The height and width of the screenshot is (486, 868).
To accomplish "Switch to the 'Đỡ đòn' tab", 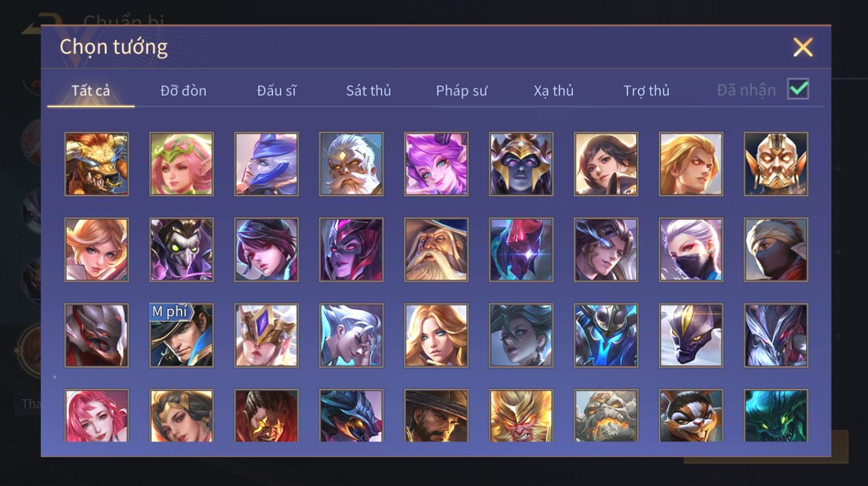I will (x=184, y=91).
